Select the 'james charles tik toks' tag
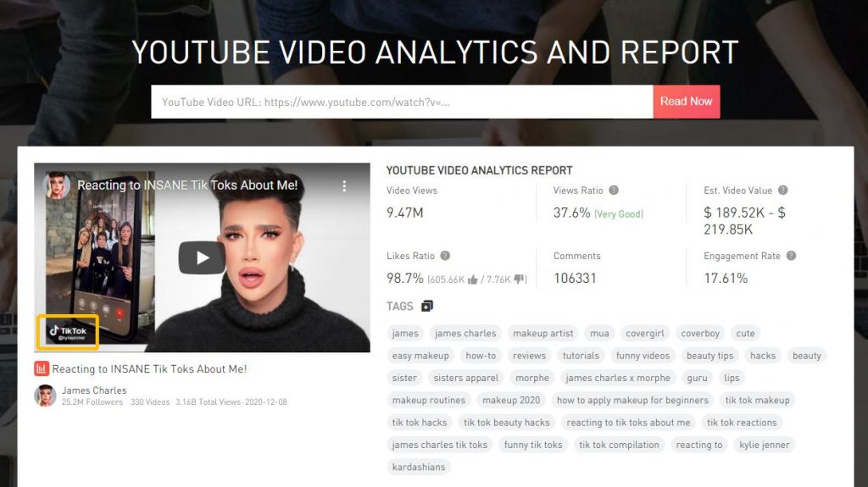This screenshot has width=868, height=487. (440, 445)
